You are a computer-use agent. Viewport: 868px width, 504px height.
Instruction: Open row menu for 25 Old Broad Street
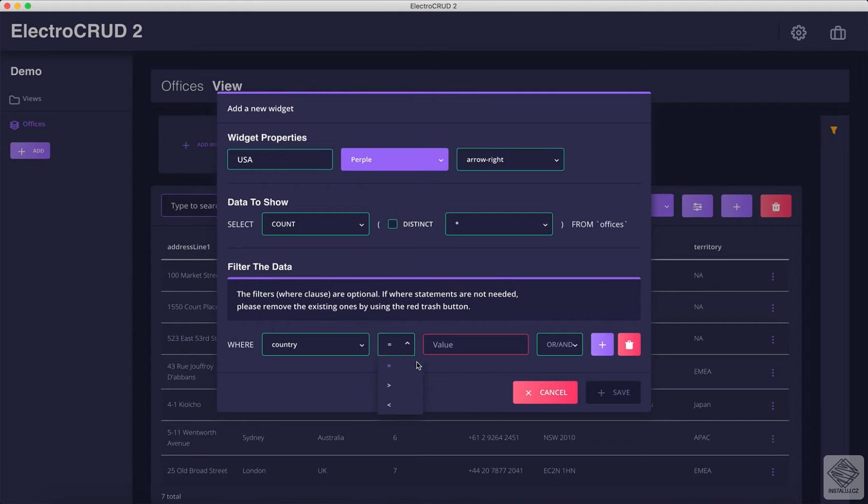click(x=773, y=472)
